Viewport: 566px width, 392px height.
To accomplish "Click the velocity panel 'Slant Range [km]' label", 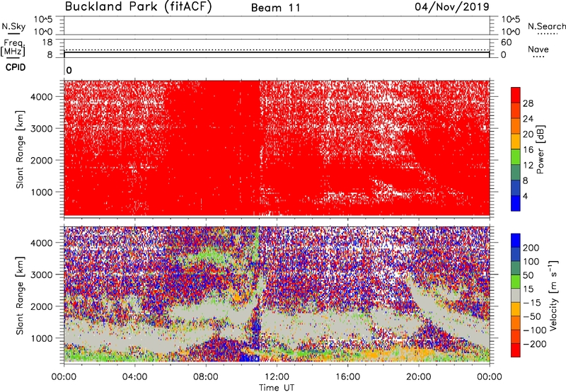I will click(x=20, y=296).
